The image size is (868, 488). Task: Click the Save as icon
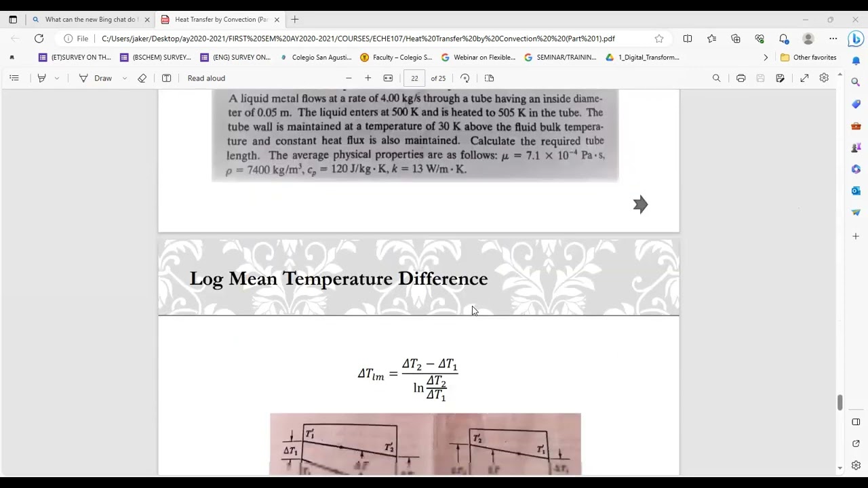click(x=780, y=78)
